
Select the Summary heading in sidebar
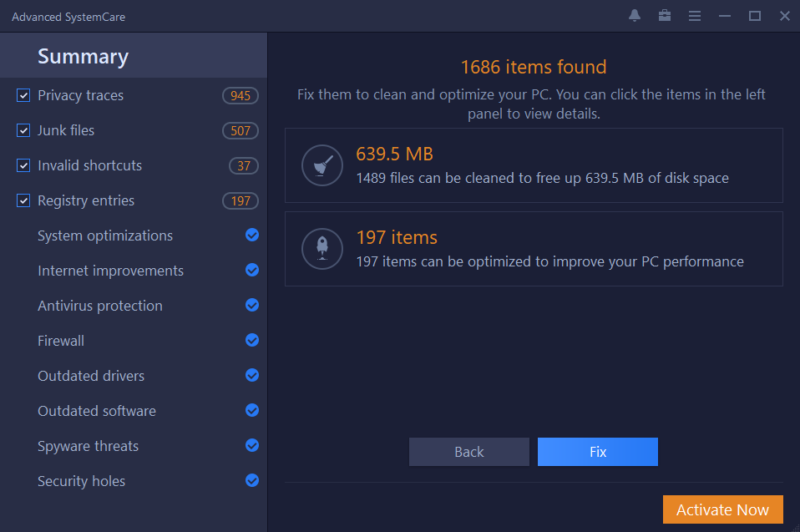(134, 56)
